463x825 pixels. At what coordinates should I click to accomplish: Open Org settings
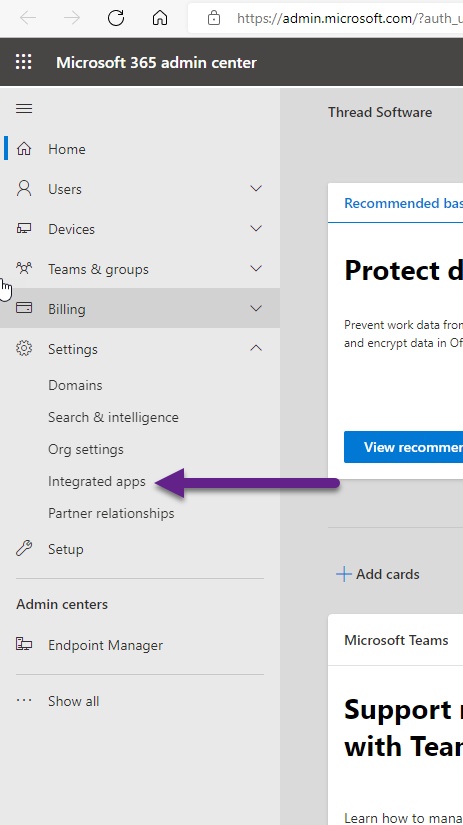pos(86,449)
